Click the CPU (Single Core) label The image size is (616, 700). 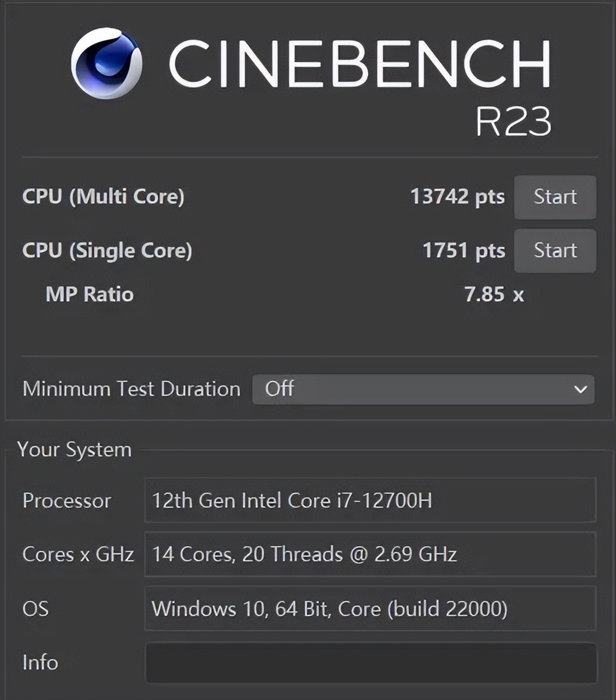point(107,251)
